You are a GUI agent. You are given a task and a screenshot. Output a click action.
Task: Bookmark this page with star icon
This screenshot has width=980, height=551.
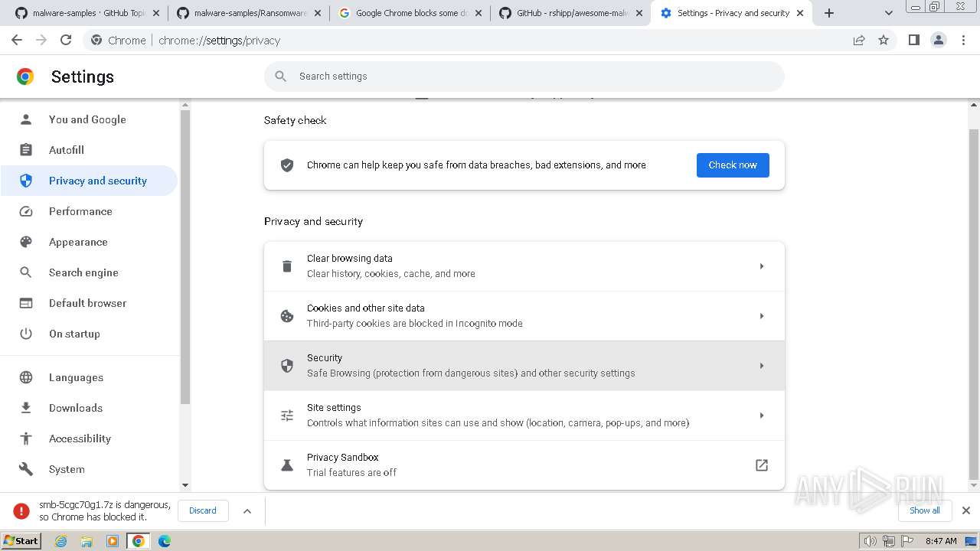884,41
